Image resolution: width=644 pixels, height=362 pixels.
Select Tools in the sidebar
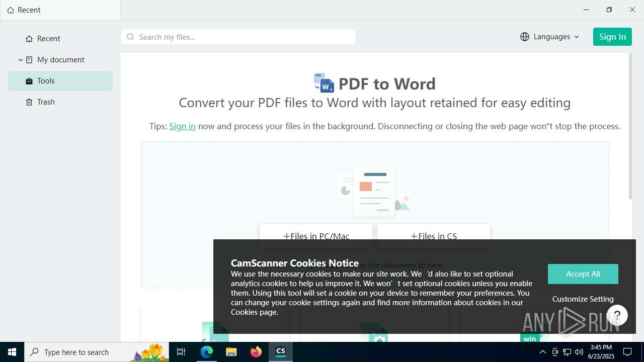60,81
